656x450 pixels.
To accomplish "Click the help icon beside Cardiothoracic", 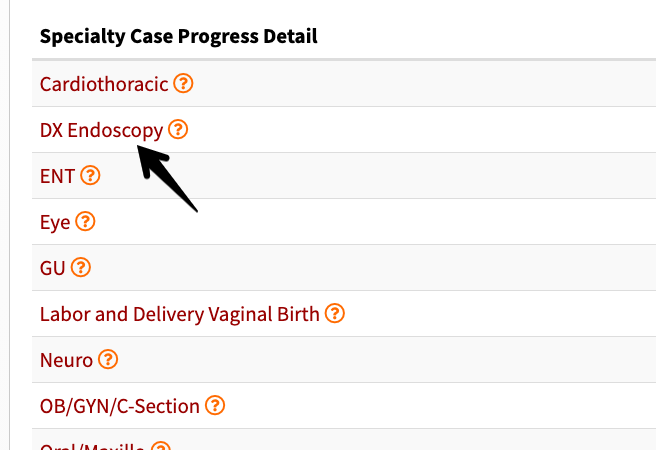I will point(183,83).
